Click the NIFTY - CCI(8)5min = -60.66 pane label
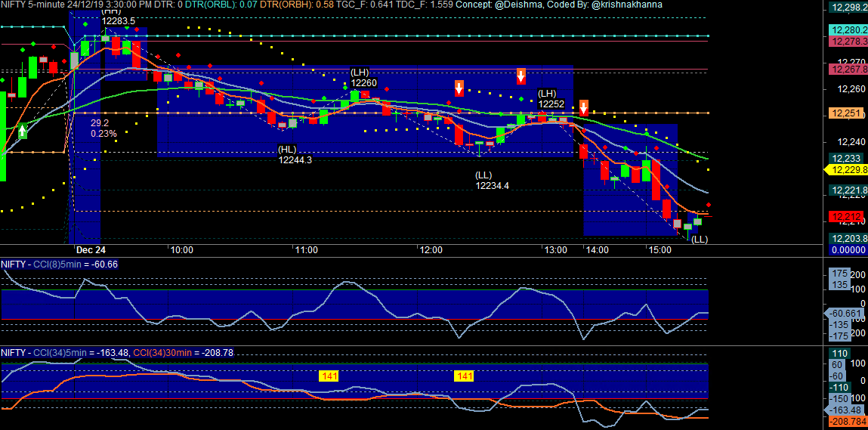 pyautogui.click(x=59, y=264)
